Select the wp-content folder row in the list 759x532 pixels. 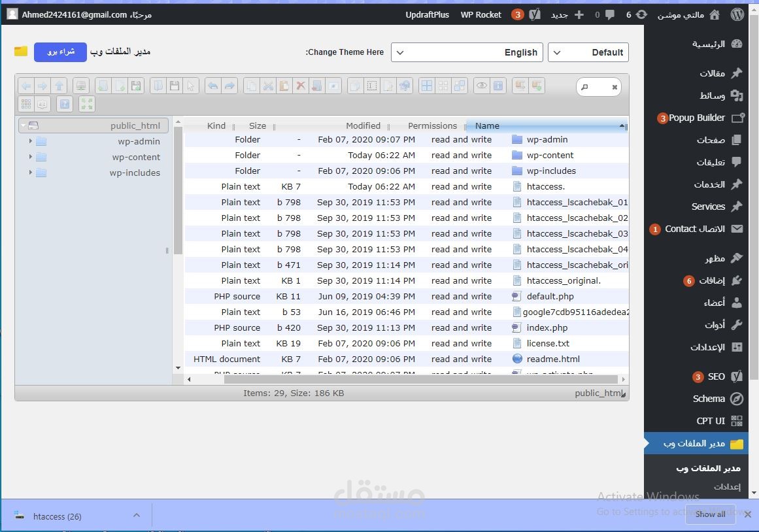(x=407, y=155)
